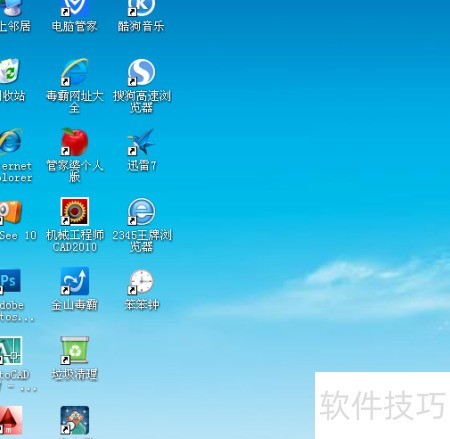Open the Internet Explorer desktop icon
This screenshot has width=450, height=439.
point(10,142)
